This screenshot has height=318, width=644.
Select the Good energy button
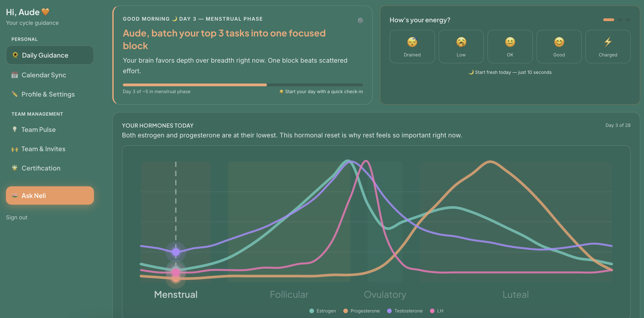tap(559, 47)
